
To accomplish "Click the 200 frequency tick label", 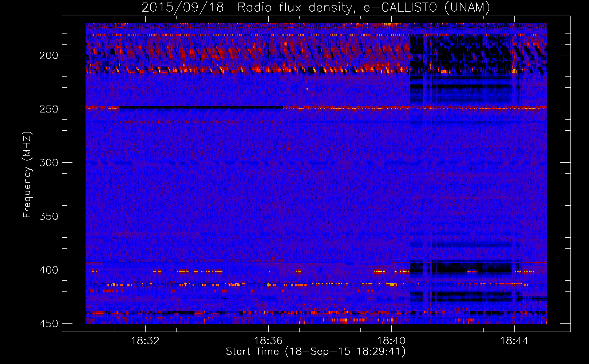I will (x=48, y=55).
